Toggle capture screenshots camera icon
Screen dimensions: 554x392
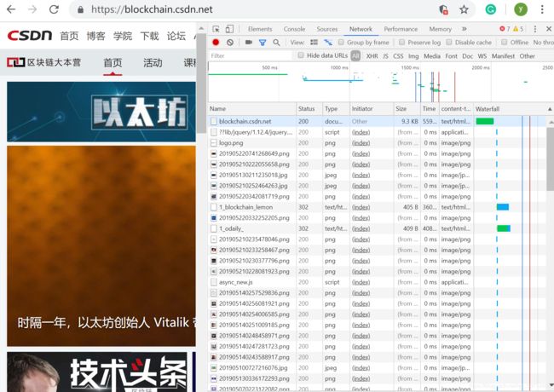(x=249, y=43)
